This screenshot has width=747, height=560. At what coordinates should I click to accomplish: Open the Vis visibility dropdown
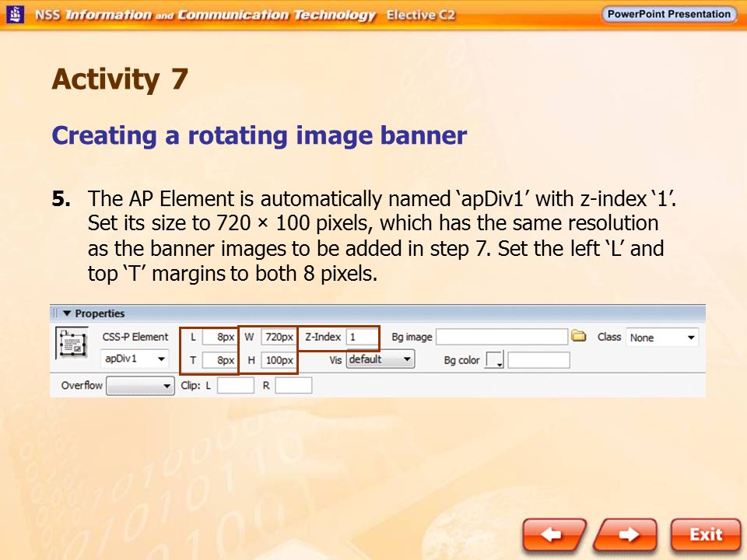coord(381,359)
